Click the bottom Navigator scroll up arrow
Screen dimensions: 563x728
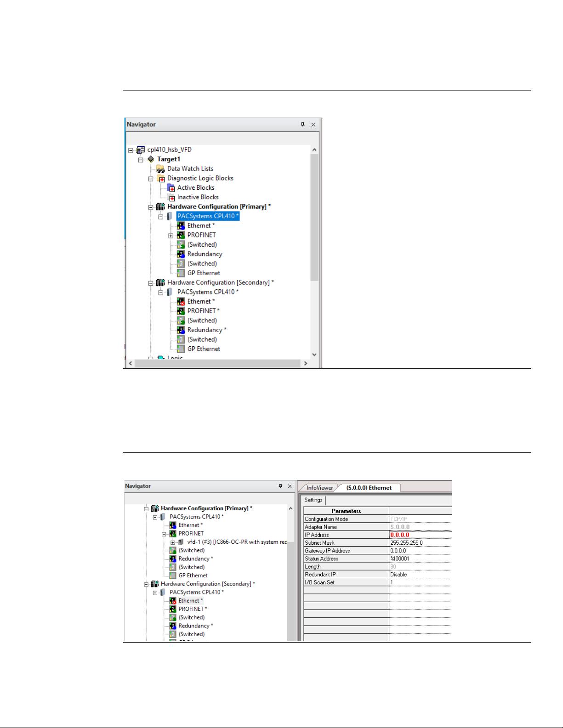290,508
